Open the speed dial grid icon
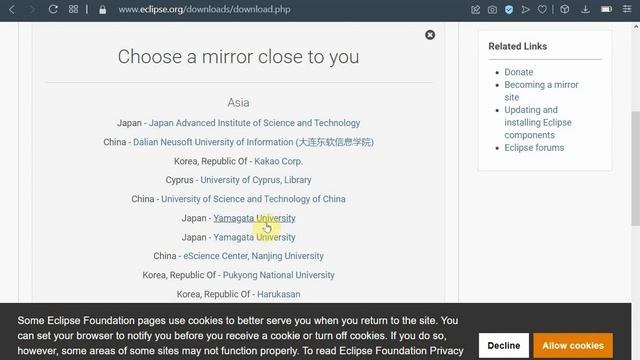640x360 pixels. click(x=73, y=9)
